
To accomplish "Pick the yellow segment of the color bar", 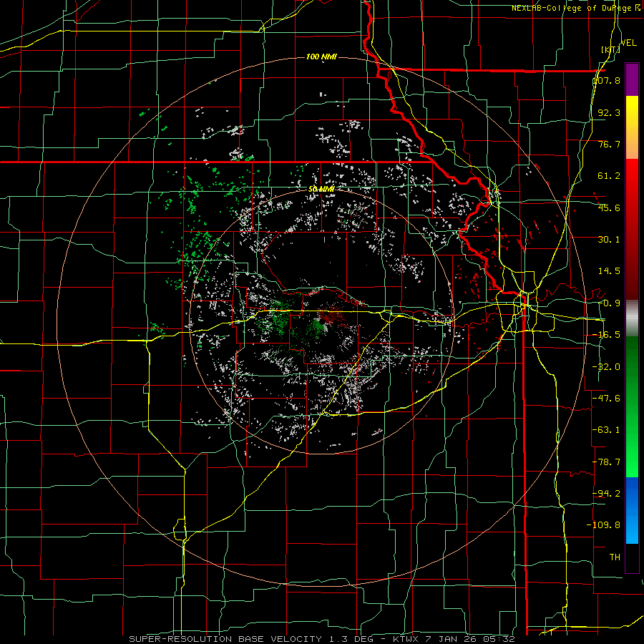I will 632,109.
